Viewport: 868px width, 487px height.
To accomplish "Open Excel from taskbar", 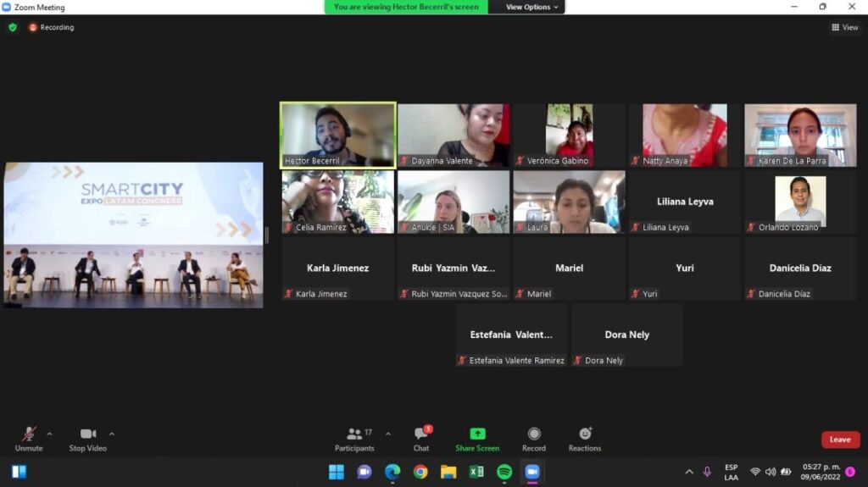I will 476,472.
